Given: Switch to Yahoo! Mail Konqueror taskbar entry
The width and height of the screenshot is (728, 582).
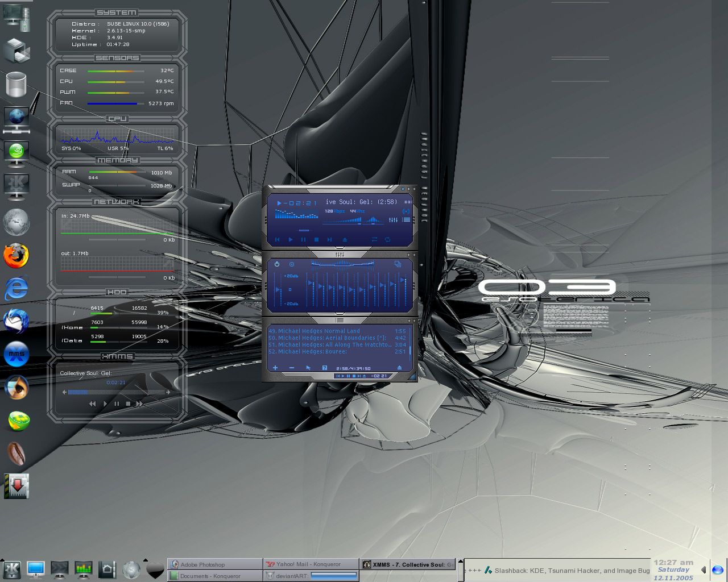Looking at the screenshot, I should pos(311,564).
